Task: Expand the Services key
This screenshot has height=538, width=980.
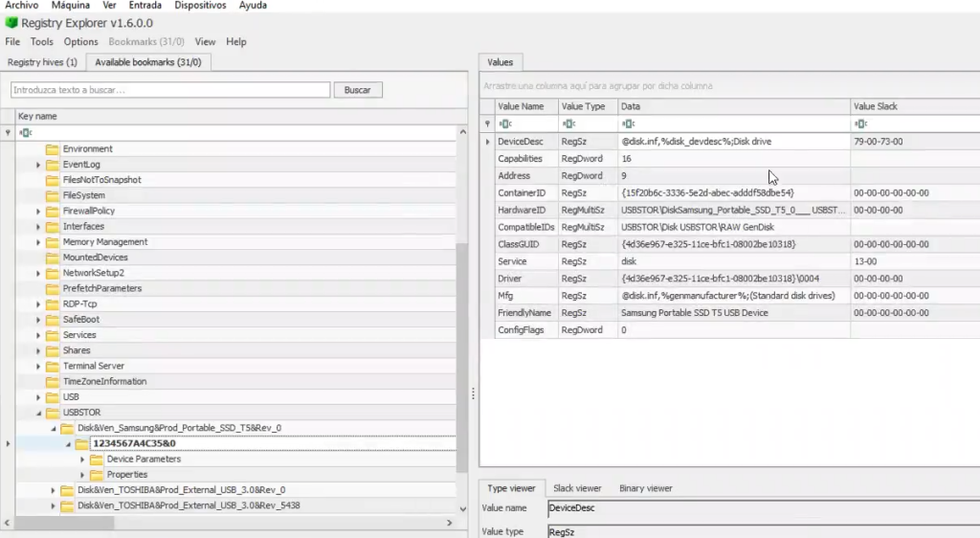Action: [38, 335]
